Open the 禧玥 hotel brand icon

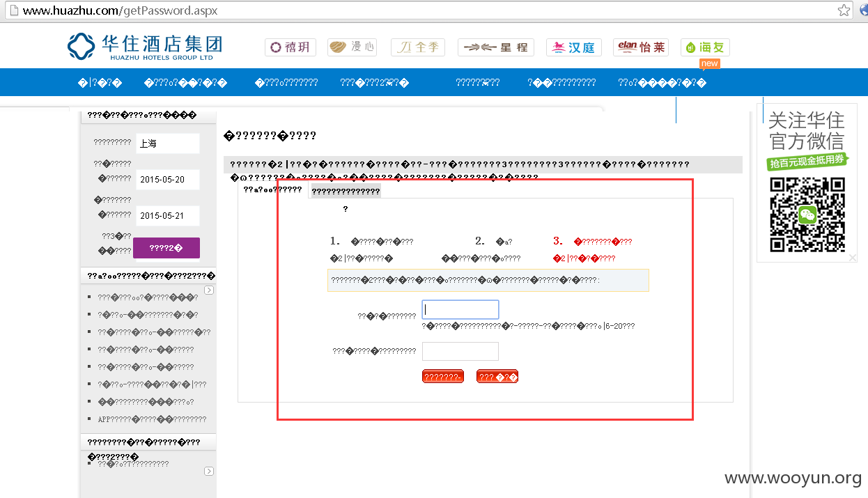(290, 47)
